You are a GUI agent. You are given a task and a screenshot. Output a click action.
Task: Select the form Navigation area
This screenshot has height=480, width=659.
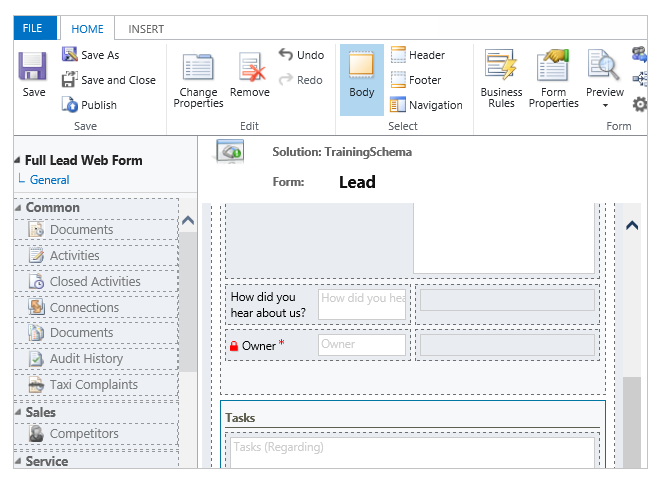point(426,105)
